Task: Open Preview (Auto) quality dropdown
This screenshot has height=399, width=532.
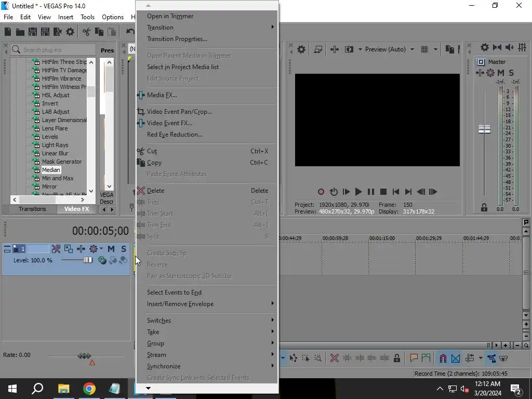Action: coord(390,49)
